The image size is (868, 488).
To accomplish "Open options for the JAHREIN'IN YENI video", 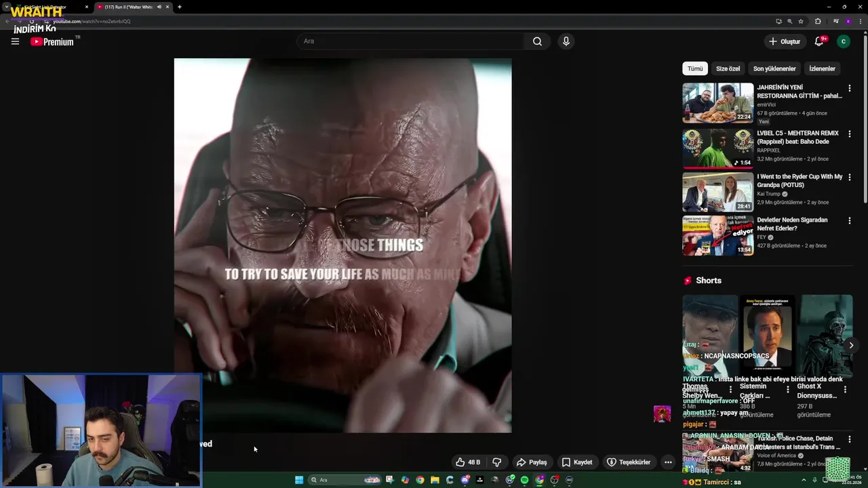I will pyautogui.click(x=849, y=88).
